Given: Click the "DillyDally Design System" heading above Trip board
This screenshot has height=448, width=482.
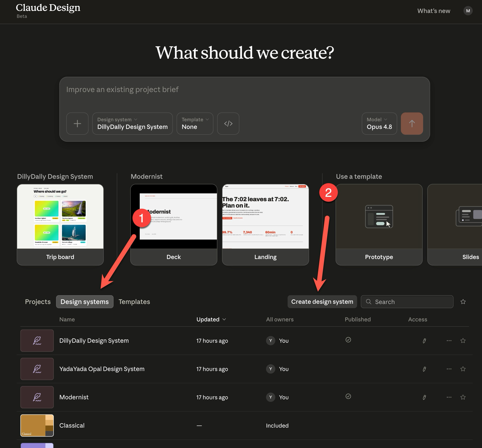Looking at the screenshot, I should pyautogui.click(x=55, y=176).
